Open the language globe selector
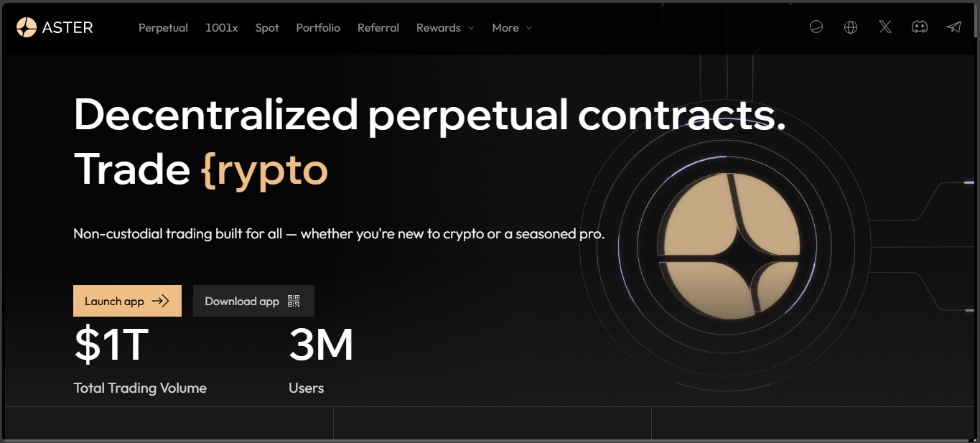This screenshot has height=443, width=980. 851,27
